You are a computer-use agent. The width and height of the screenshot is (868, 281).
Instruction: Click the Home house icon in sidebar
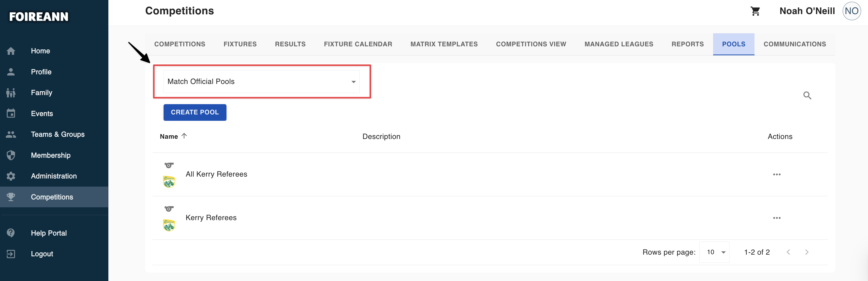11,51
